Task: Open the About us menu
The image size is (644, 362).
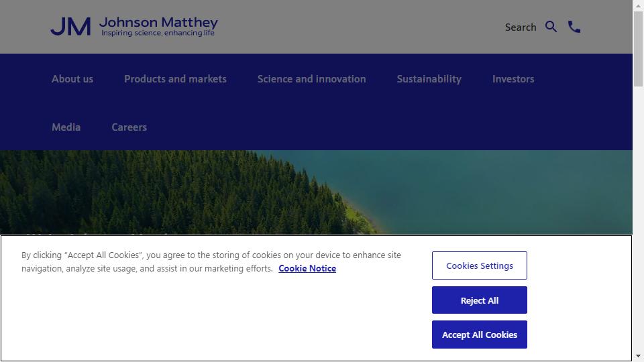Action: tap(72, 79)
